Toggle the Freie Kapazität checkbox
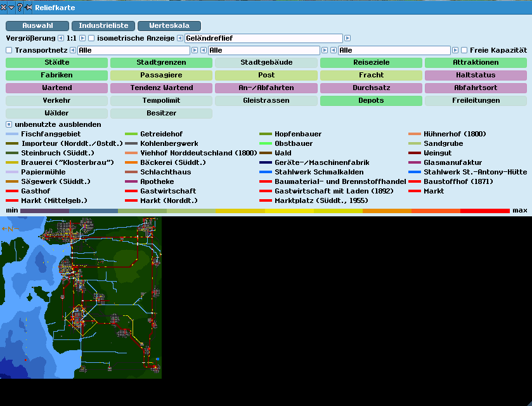Viewport: 532px width, 406px height. click(464, 50)
